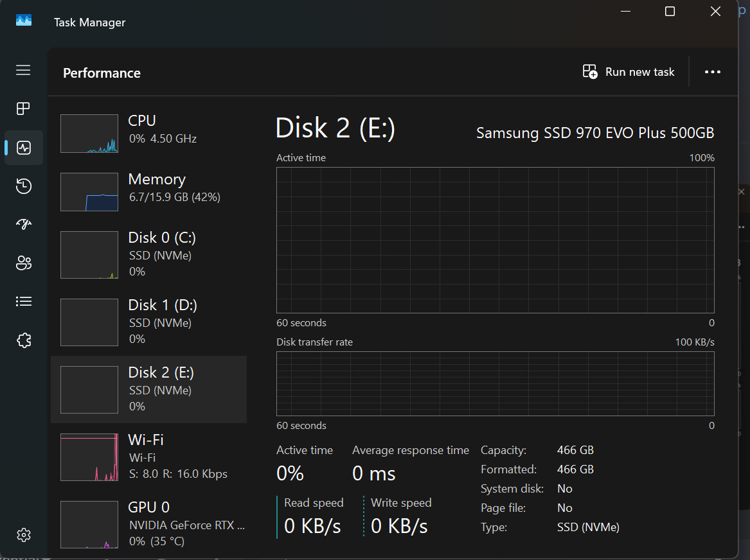Screen dimensions: 750x560
Task: Open the Details page list icon
Action: 23,301
